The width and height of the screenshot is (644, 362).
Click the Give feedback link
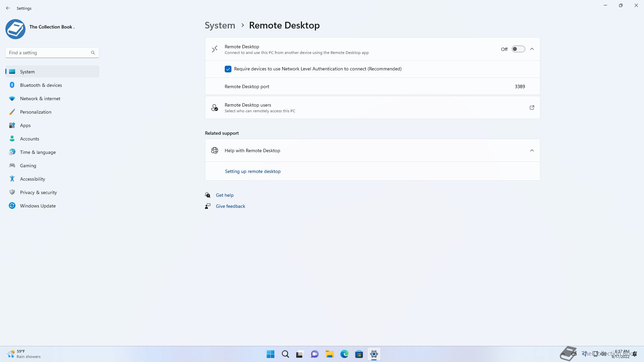coord(230,206)
